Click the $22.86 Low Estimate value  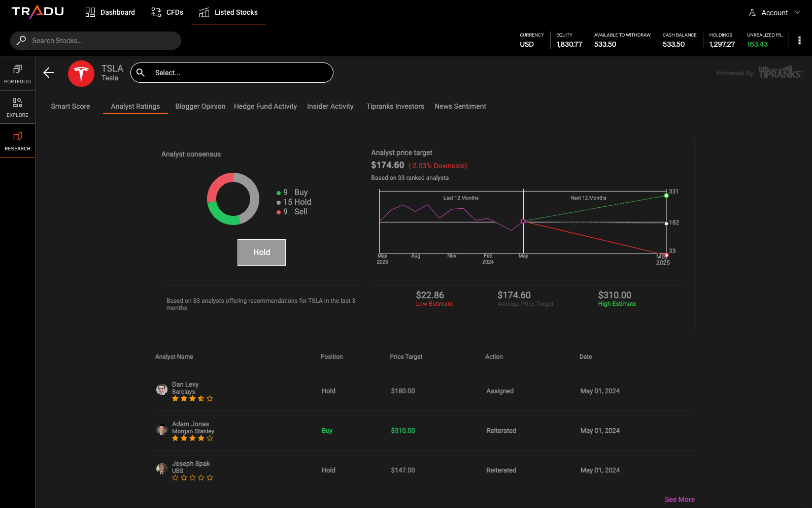click(430, 295)
